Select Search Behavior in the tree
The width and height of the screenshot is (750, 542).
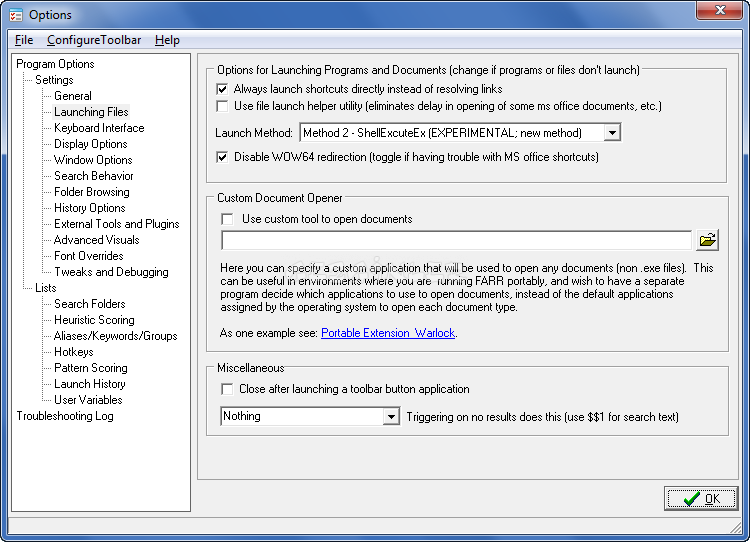(94, 176)
